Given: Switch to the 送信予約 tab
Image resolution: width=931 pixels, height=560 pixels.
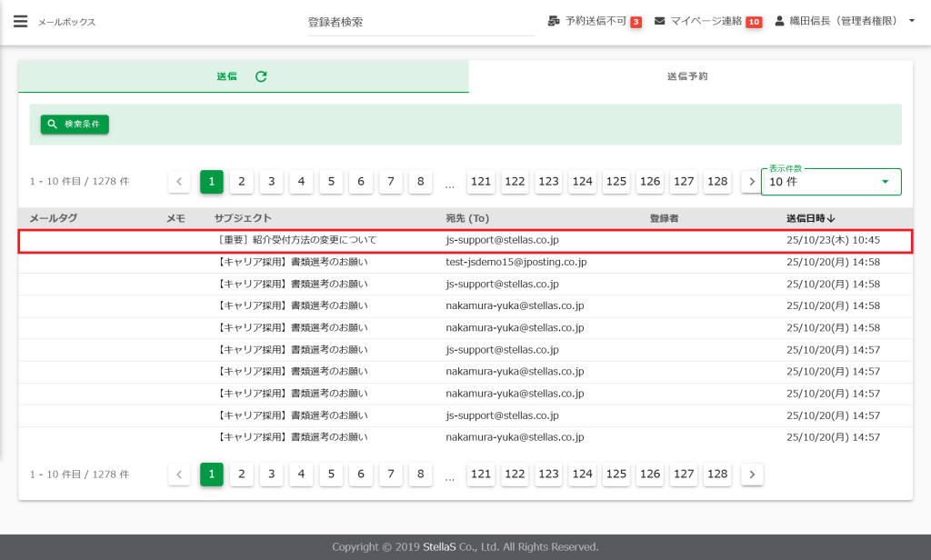Looking at the screenshot, I should point(687,76).
